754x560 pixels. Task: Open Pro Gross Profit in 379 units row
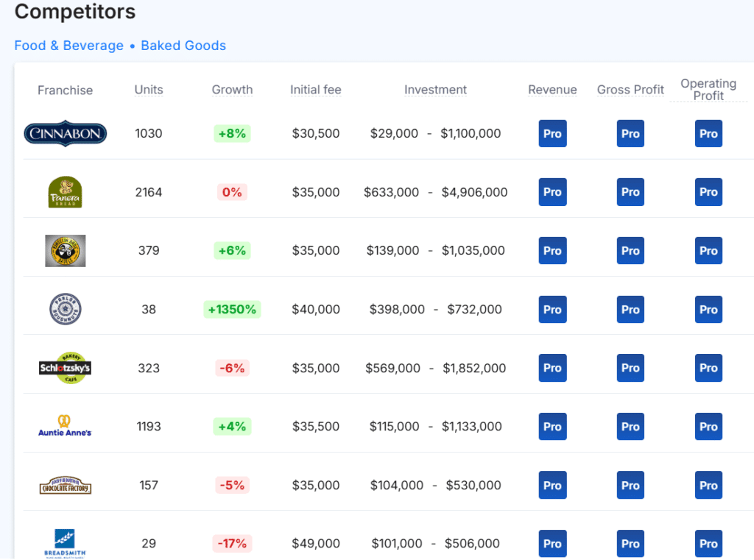[630, 251]
